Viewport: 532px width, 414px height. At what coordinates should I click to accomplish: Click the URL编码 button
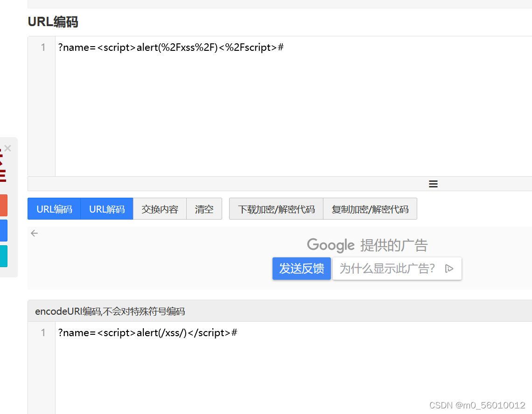click(54, 209)
